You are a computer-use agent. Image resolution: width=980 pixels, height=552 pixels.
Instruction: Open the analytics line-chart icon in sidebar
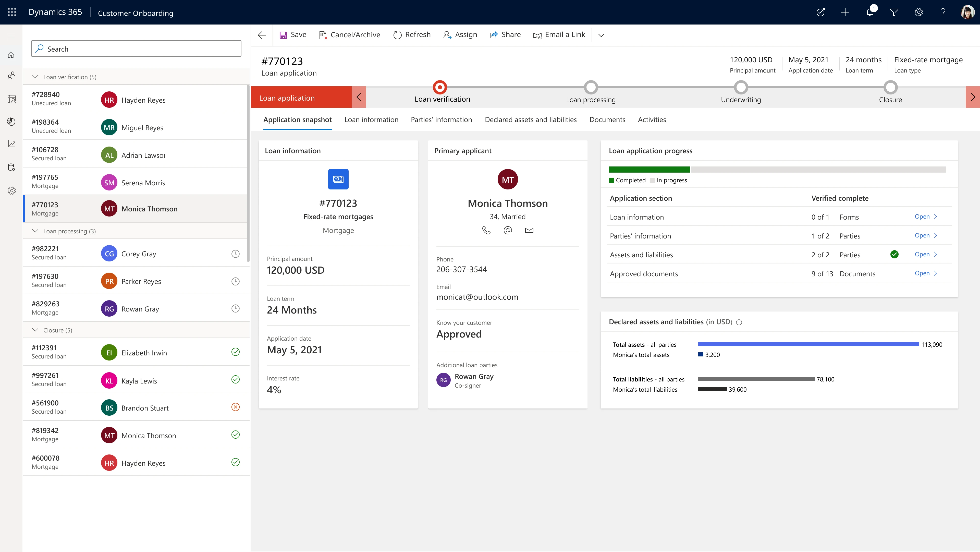[x=11, y=144]
